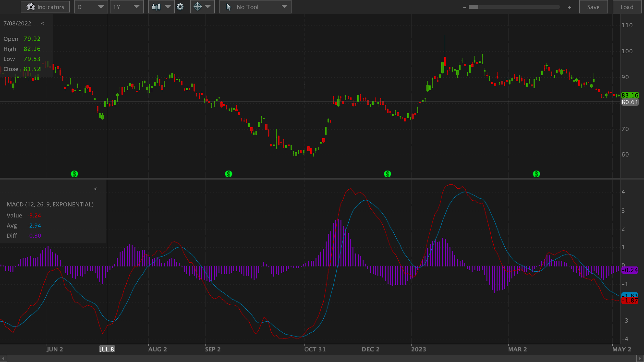Click the candlestick chart type icon
The width and height of the screenshot is (644, 362).
click(x=156, y=7)
